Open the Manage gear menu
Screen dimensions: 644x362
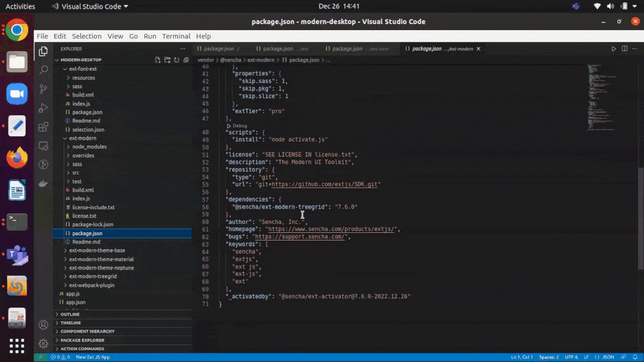[43, 343]
